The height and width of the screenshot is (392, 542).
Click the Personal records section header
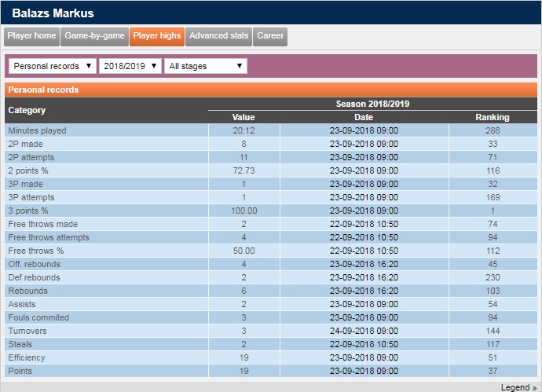coord(43,90)
